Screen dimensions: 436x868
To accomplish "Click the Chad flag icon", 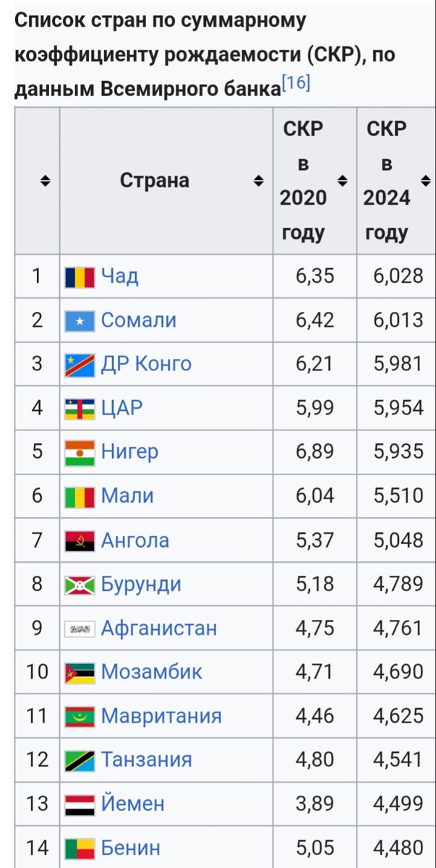I will [80, 276].
